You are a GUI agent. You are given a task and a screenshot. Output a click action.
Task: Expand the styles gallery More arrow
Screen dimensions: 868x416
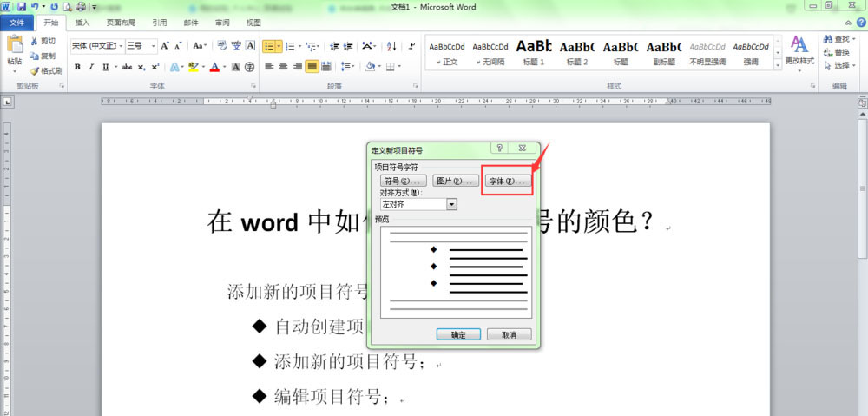778,65
